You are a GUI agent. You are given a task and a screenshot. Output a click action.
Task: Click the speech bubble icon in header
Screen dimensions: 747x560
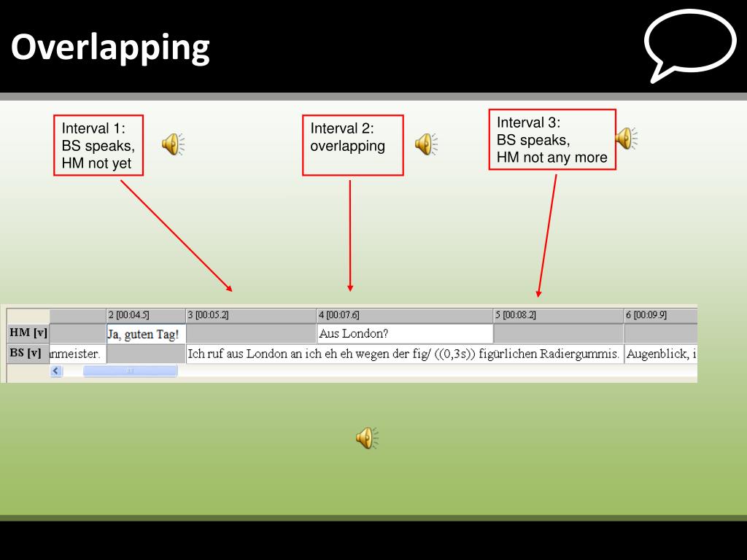[x=690, y=46]
